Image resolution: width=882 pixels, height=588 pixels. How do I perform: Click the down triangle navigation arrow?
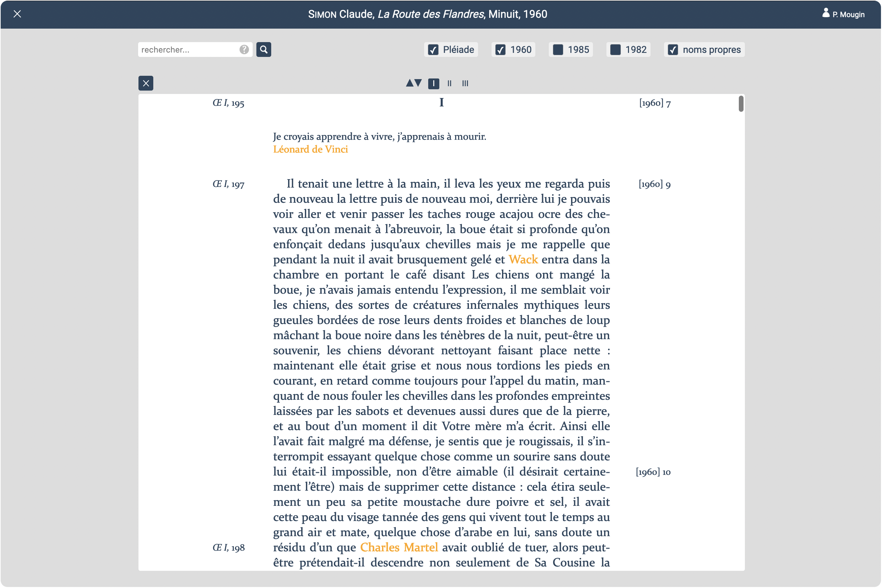(x=418, y=83)
